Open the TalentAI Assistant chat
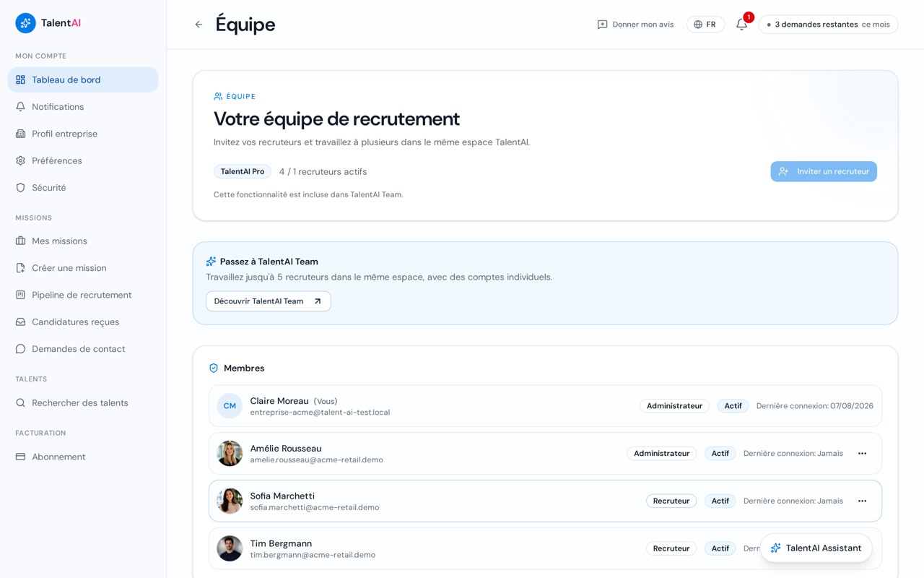924x578 pixels. [x=816, y=548]
